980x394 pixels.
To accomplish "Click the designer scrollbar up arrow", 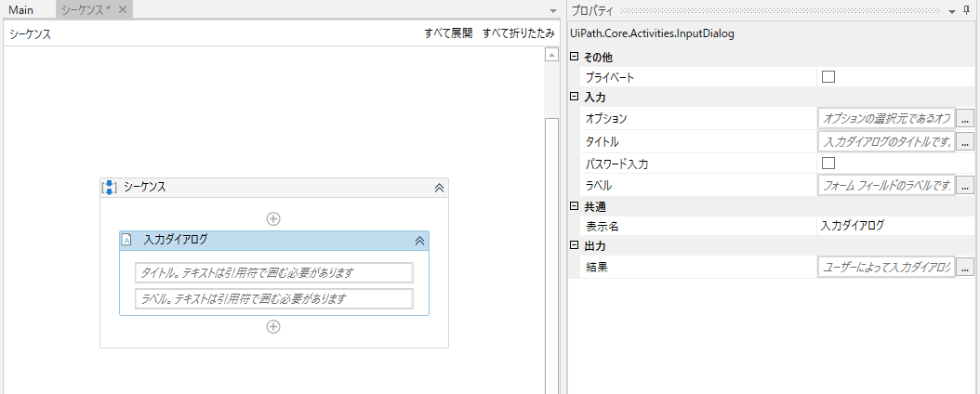I will (x=551, y=55).
